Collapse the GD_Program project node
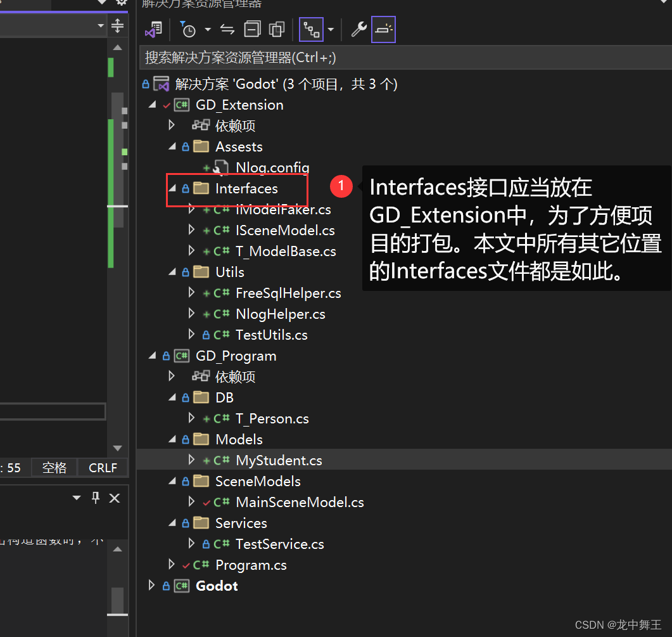The width and height of the screenshot is (672, 637). tap(152, 356)
